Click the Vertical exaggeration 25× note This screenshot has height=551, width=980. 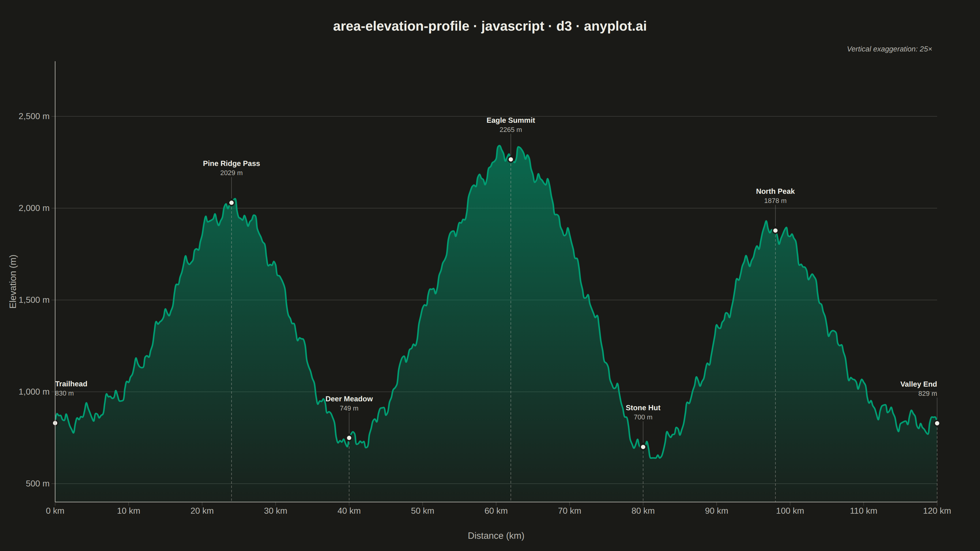pyautogui.click(x=889, y=49)
